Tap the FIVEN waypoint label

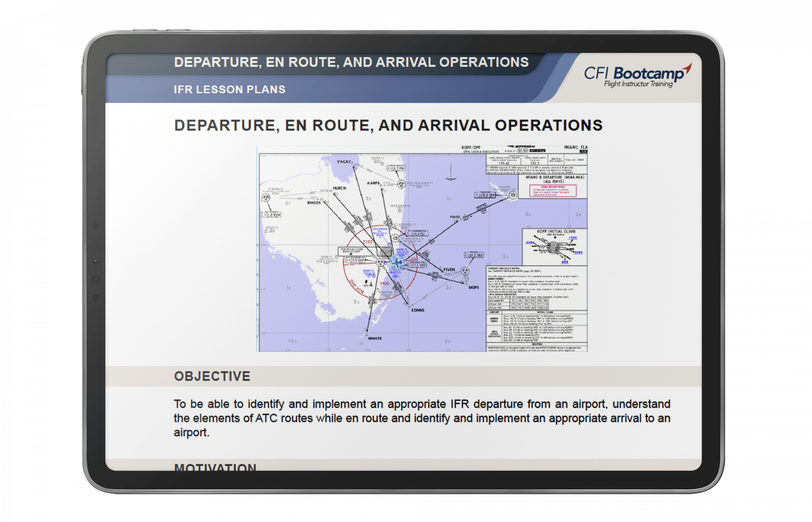tap(449, 270)
